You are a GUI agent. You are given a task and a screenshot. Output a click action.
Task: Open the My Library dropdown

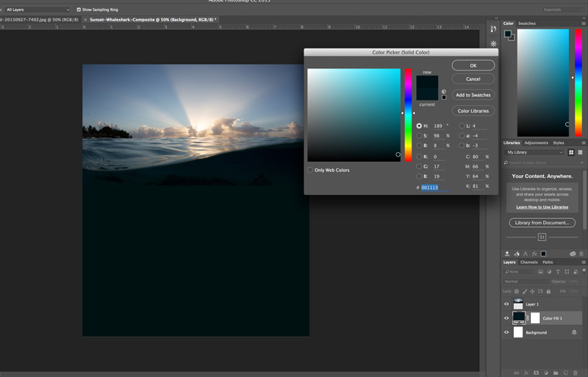[534, 152]
